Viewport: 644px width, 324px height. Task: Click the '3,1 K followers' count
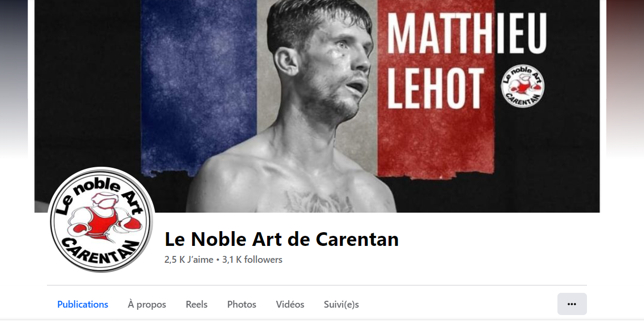click(252, 260)
